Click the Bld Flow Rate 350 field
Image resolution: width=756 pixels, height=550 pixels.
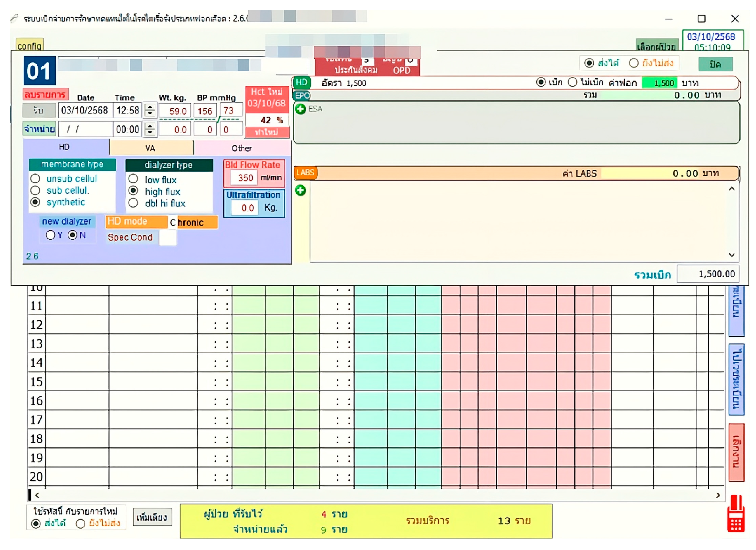pos(245,178)
